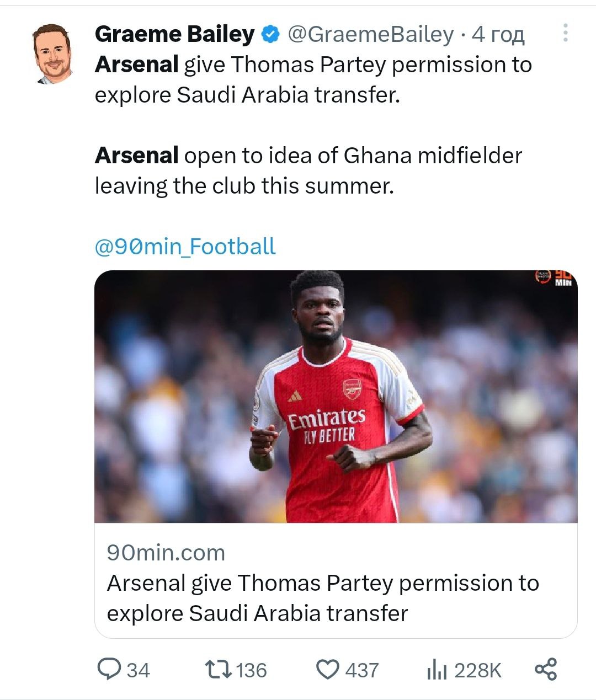The image size is (596, 700).
Task: Click the 136 retweets count
Action: pos(251,670)
